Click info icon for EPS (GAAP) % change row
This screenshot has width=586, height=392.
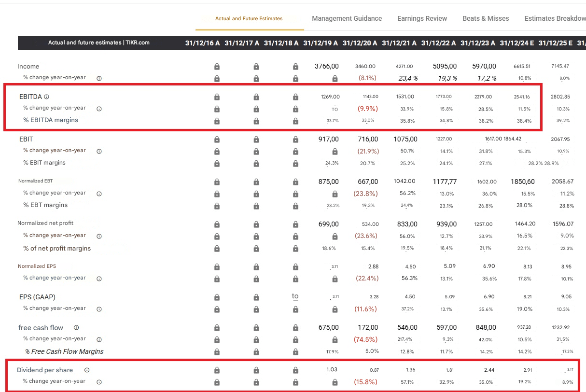pyautogui.click(x=99, y=308)
